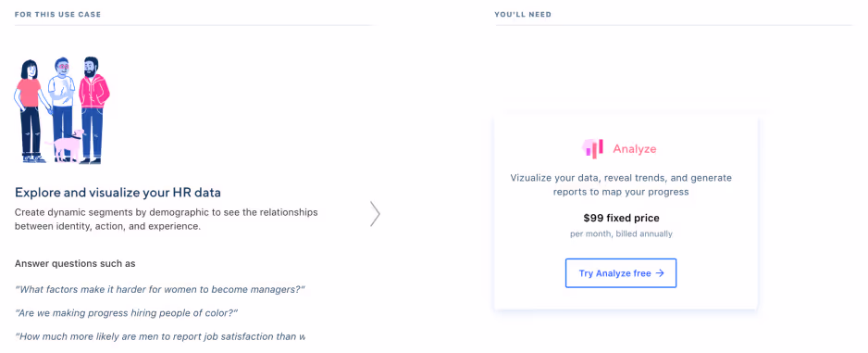Image resolution: width=868 pixels, height=353 pixels.
Task: Click the question about hiring people of color
Action: coord(126,313)
